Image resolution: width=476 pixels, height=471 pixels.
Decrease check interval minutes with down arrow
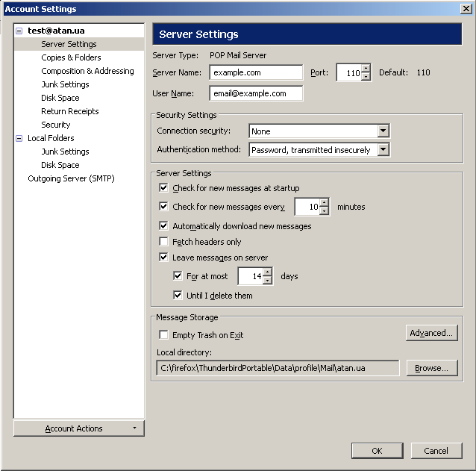coord(324,211)
